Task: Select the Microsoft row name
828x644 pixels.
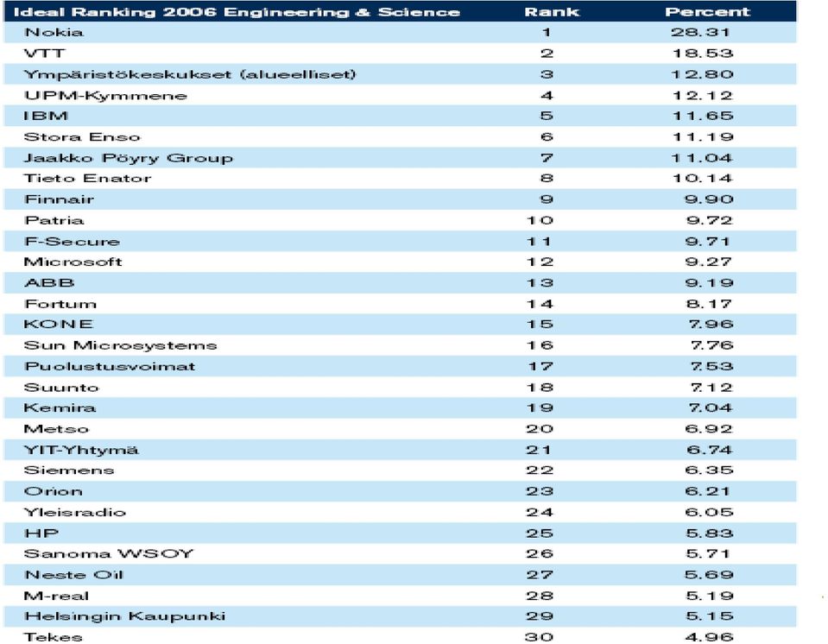Action: [73, 262]
